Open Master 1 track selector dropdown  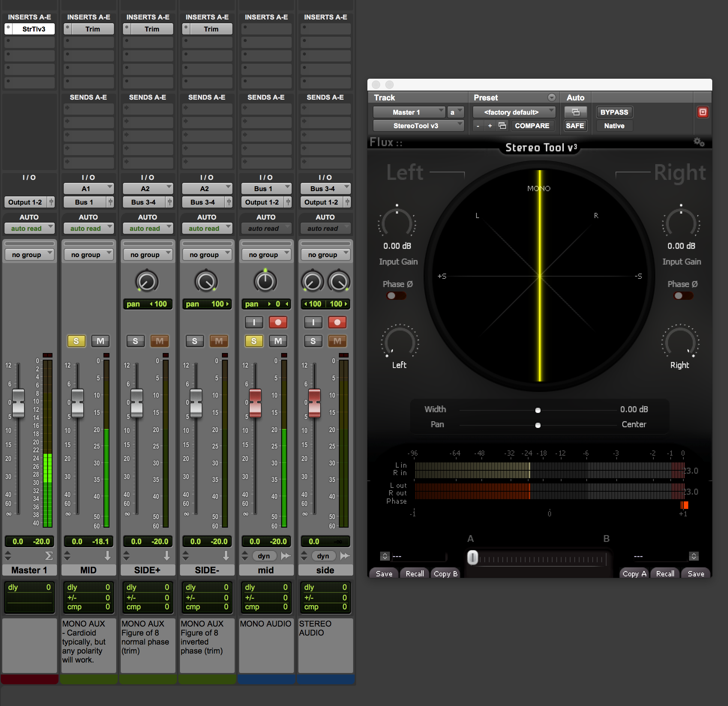pos(409,112)
